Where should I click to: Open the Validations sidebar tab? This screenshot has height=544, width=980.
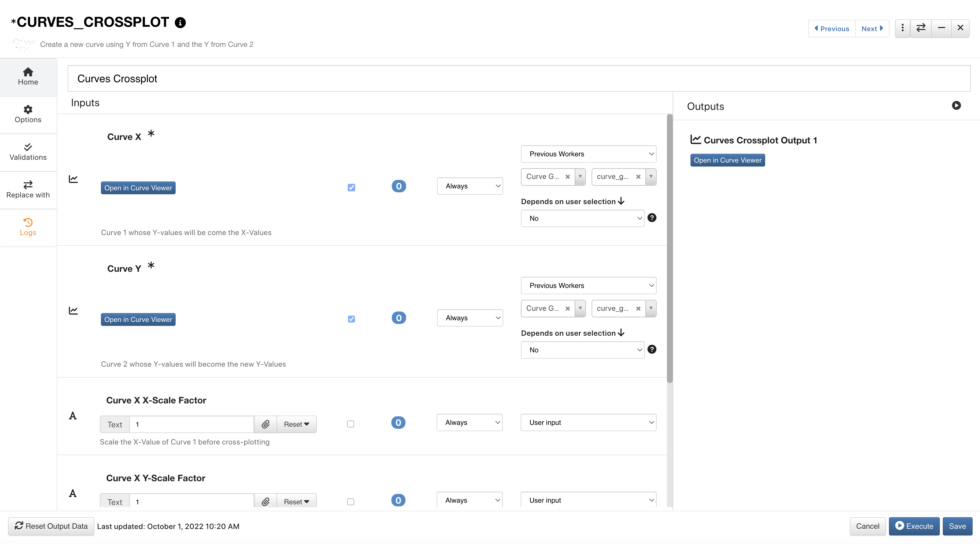tap(28, 152)
